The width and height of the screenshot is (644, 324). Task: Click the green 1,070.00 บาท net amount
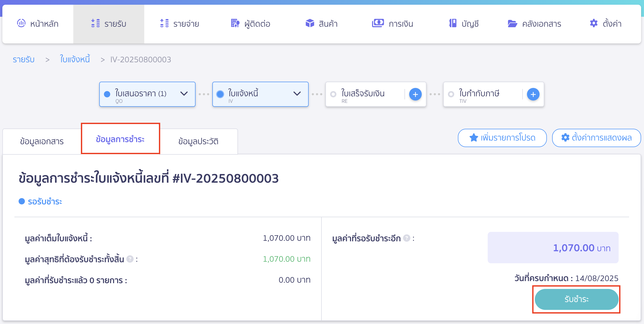tap(286, 259)
